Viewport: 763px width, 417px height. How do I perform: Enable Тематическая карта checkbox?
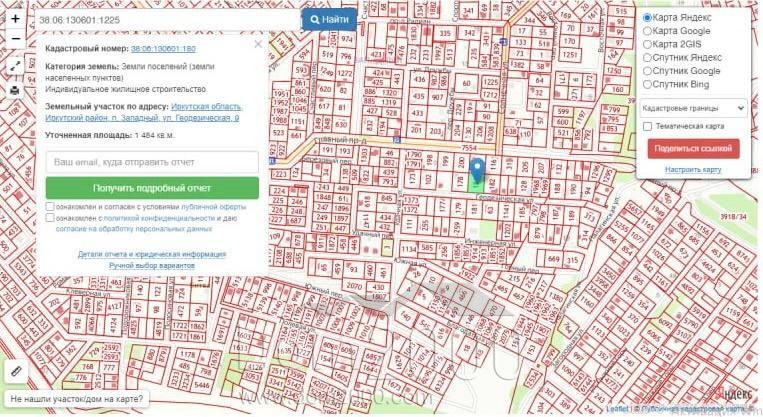[x=647, y=127]
